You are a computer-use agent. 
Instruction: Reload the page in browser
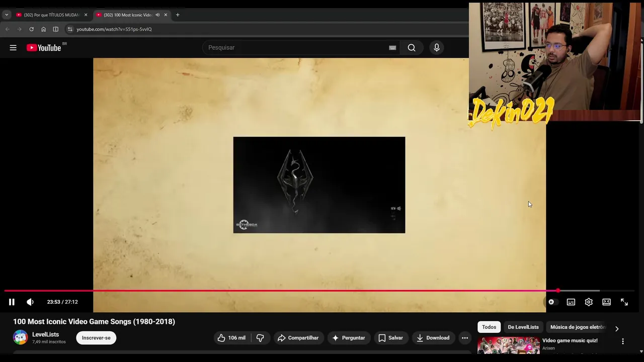point(31,29)
